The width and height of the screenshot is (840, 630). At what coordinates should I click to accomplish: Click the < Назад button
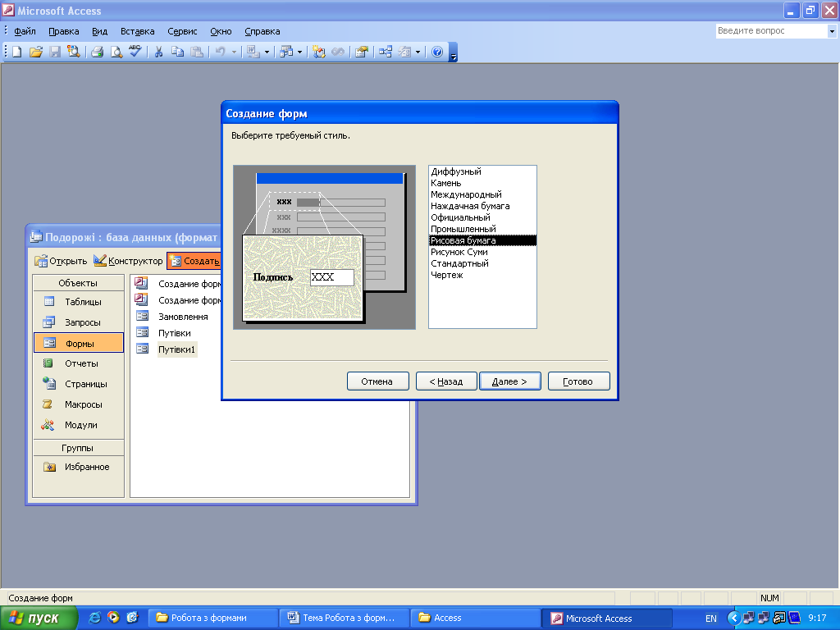tap(446, 381)
